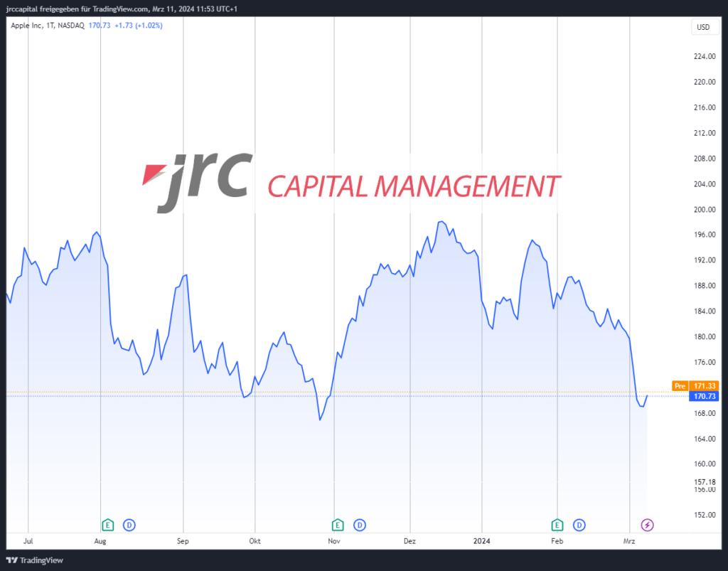Click the Feb time axis label

[x=557, y=541]
